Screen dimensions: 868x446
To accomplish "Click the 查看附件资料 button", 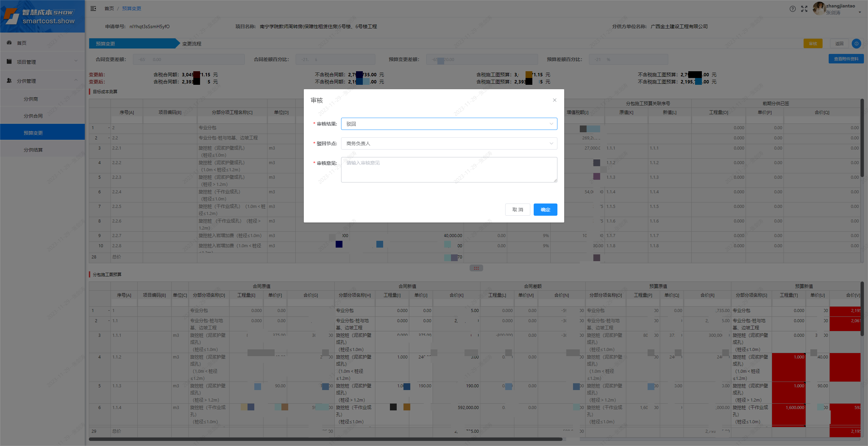I will click(846, 59).
